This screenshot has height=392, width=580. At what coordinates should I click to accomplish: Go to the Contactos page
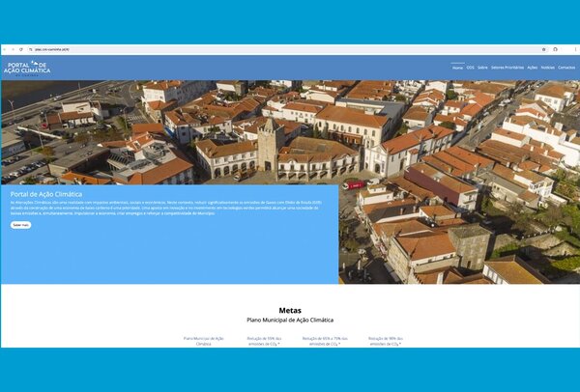[x=566, y=68]
